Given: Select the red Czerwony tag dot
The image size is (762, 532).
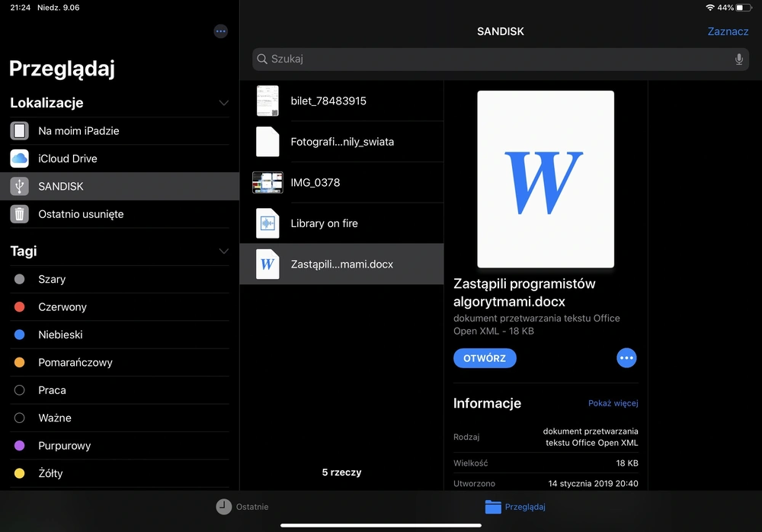Looking at the screenshot, I should [x=20, y=307].
